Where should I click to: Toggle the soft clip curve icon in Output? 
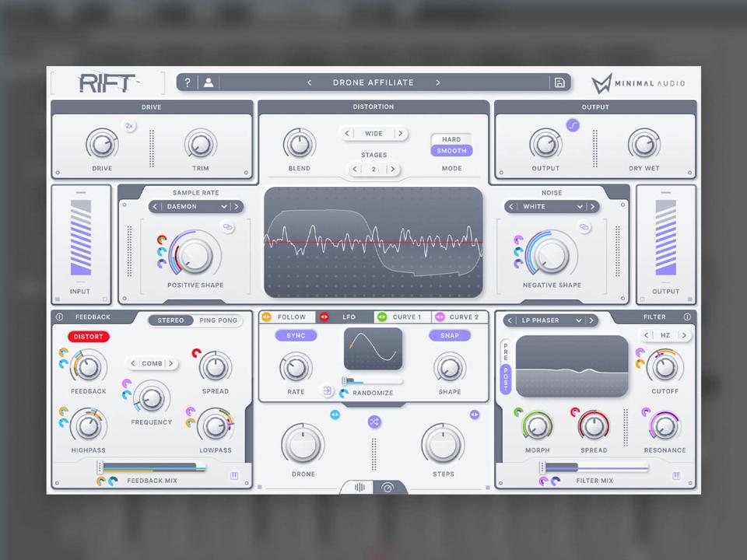click(x=573, y=126)
